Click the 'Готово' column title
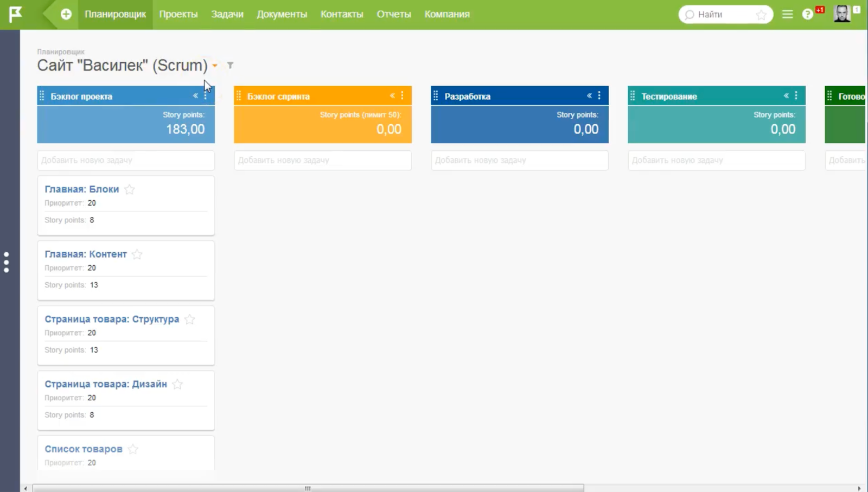Image resolution: width=868 pixels, height=492 pixels. tap(852, 97)
